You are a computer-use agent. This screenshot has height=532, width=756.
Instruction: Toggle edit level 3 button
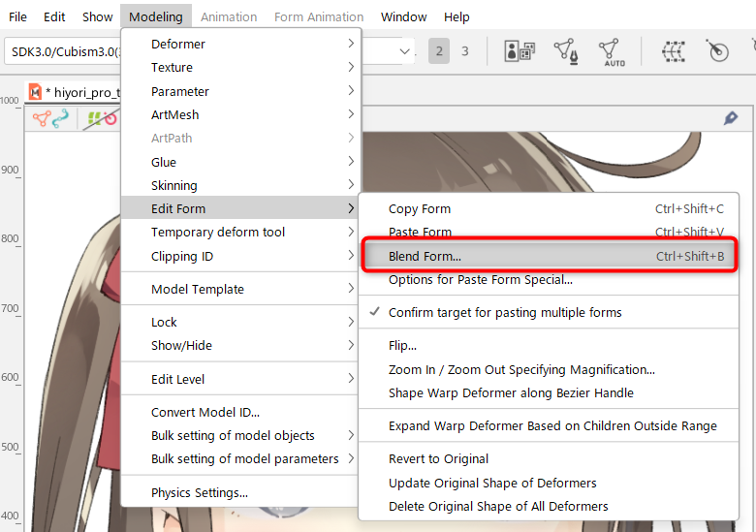tap(464, 51)
